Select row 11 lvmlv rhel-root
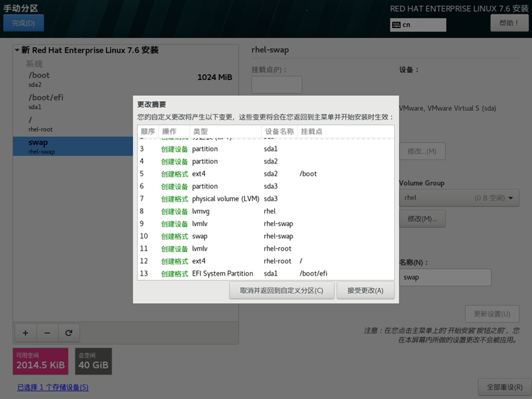This screenshot has width=532, height=399. 266,249
